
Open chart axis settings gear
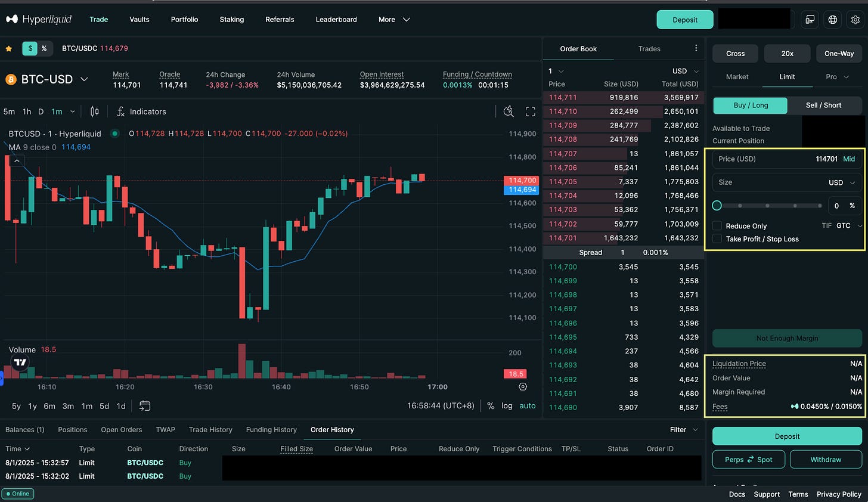click(523, 387)
